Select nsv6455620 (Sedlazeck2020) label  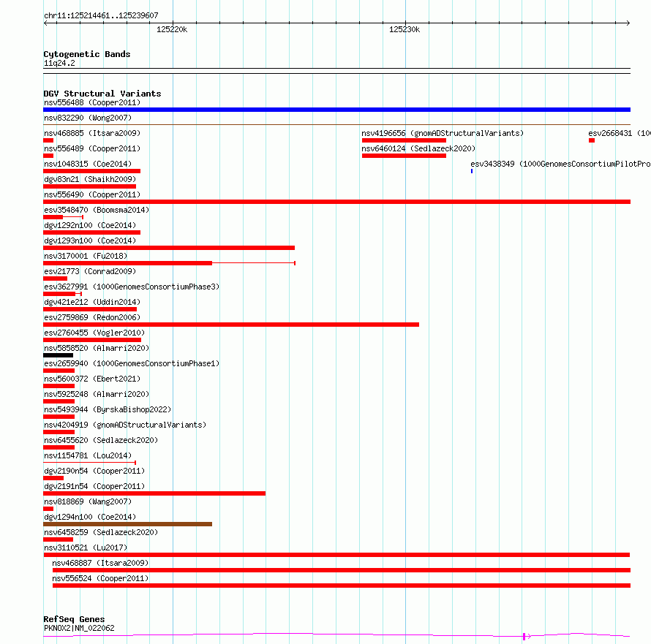click(101, 440)
